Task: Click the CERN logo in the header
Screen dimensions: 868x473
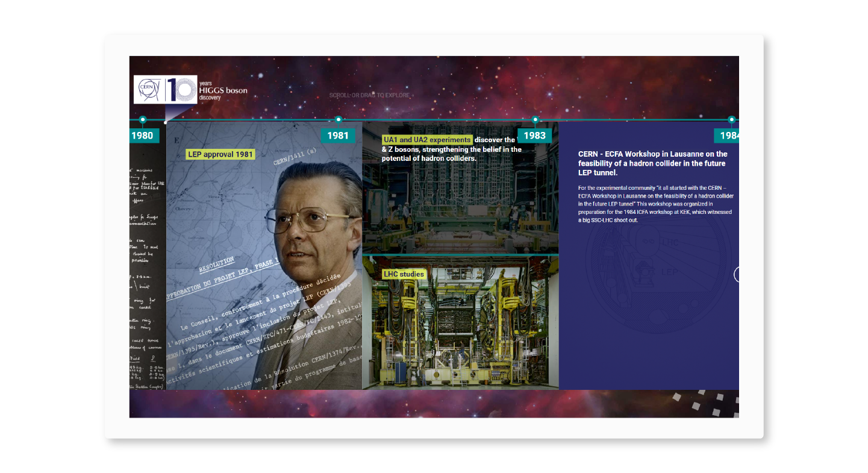Action: [149, 89]
